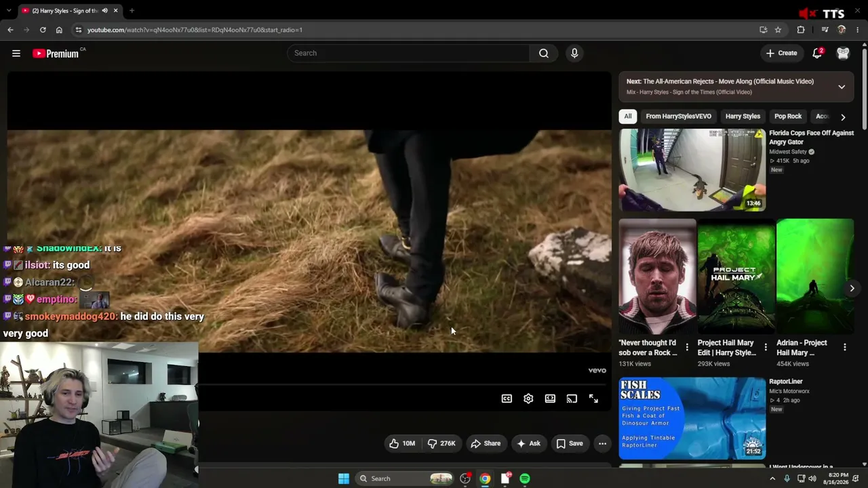Image resolution: width=868 pixels, height=488 pixels.
Task: Open the YouTube guide hamburger menu
Action: click(16, 54)
